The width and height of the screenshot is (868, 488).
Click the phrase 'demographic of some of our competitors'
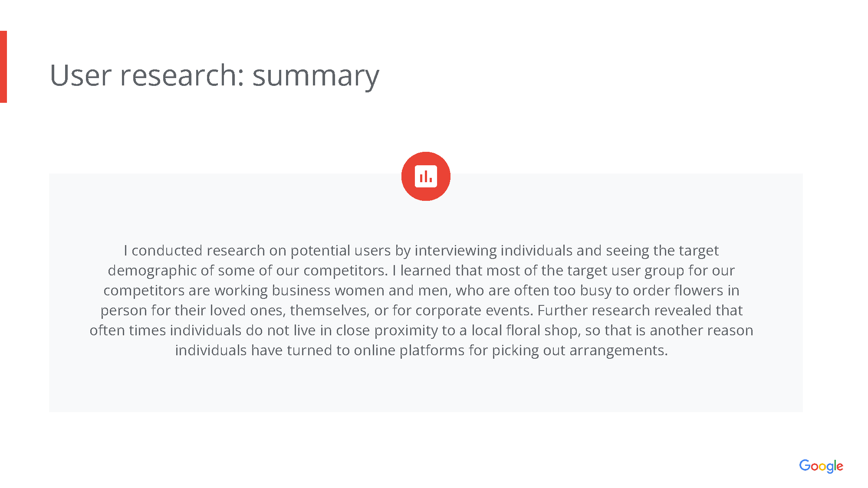point(247,271)
